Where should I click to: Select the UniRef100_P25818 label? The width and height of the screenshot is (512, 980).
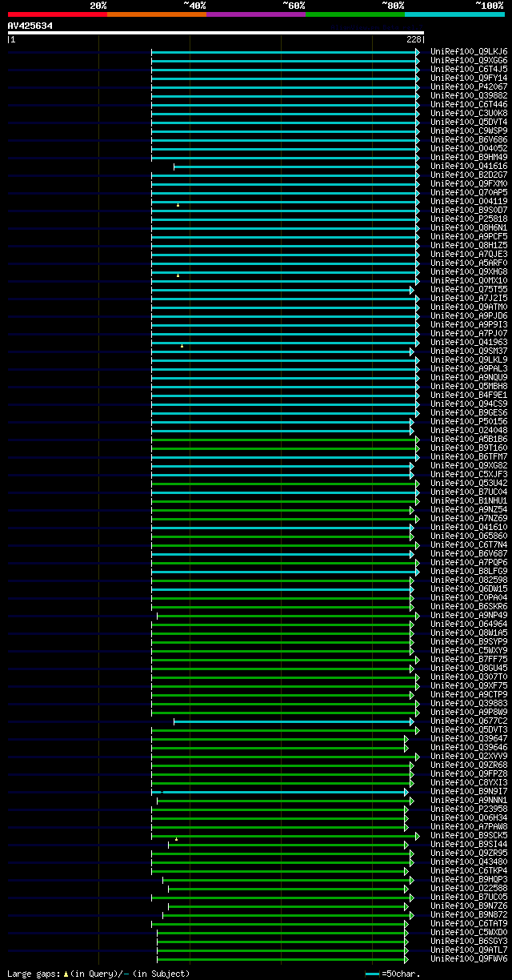coord(469,219)
